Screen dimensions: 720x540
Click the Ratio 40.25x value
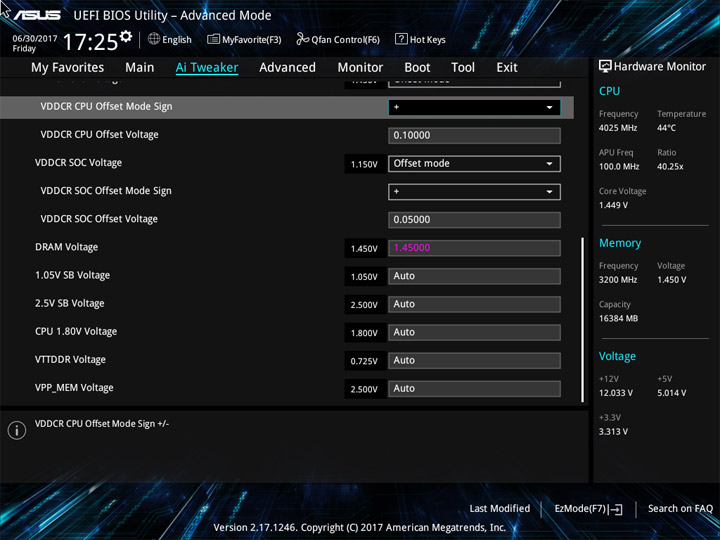670,167
